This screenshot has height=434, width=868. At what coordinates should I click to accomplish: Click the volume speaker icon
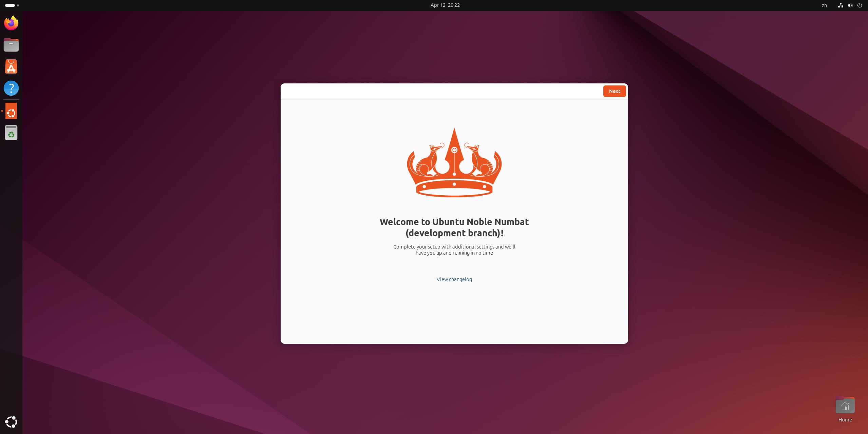tap(850, 5)
